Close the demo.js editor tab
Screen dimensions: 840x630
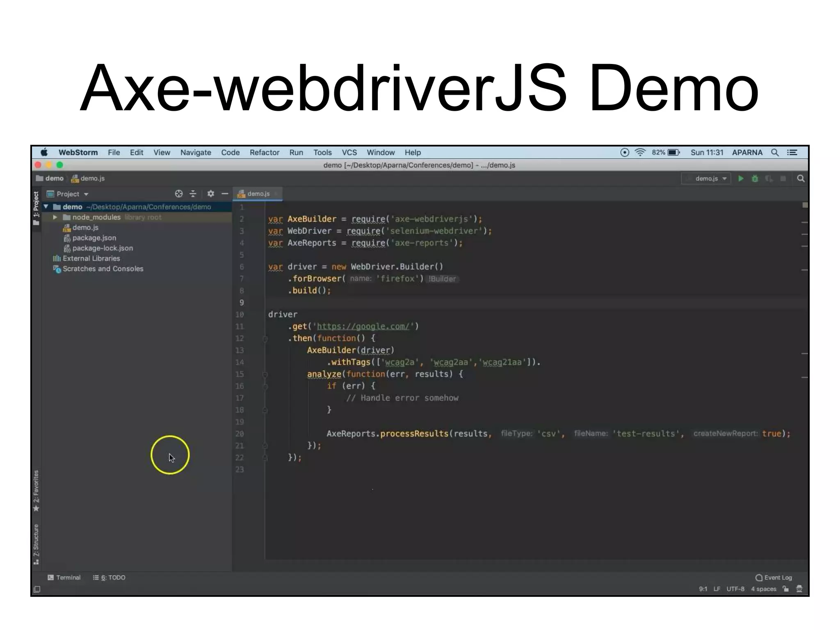[x=276, y=194]
